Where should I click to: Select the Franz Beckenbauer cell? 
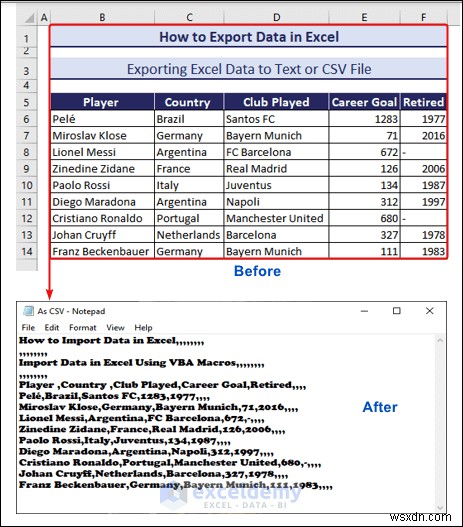coord(102,251)
